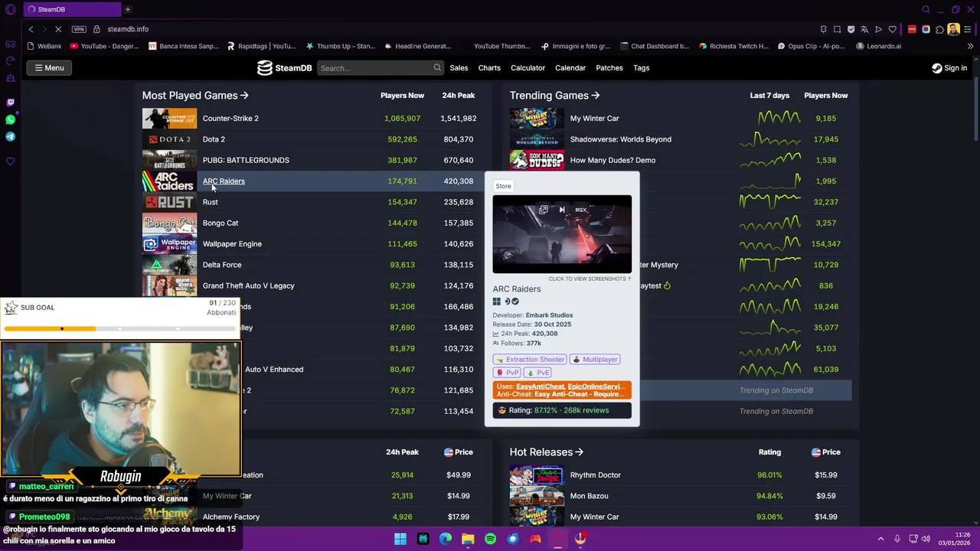Open the Sales page
The height and width of the screenshot is (551, 980).
459,68
